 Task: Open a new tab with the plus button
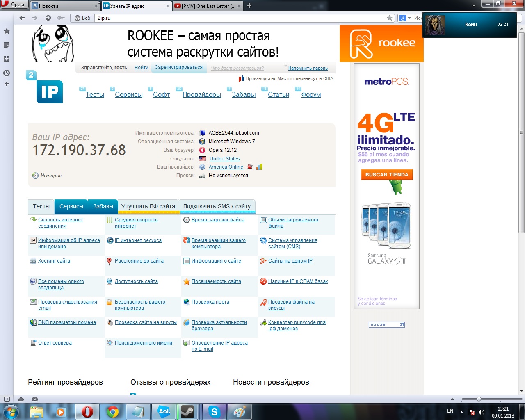point(249,6)
